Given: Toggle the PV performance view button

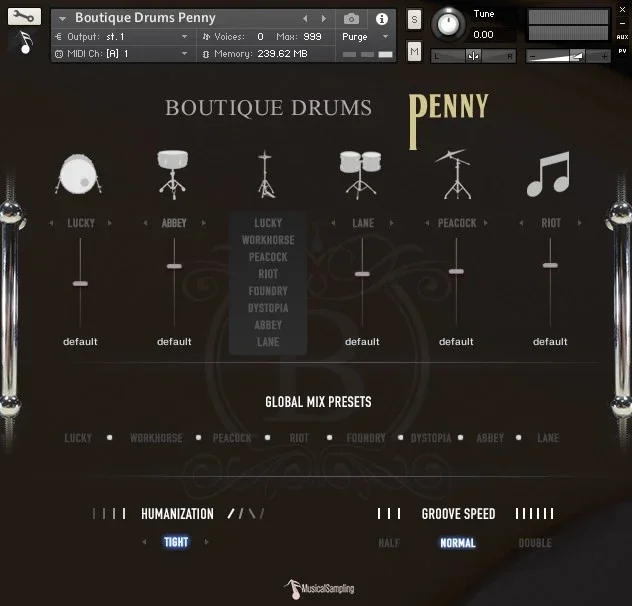Looking at the screenshot, I should coord(622,51).
